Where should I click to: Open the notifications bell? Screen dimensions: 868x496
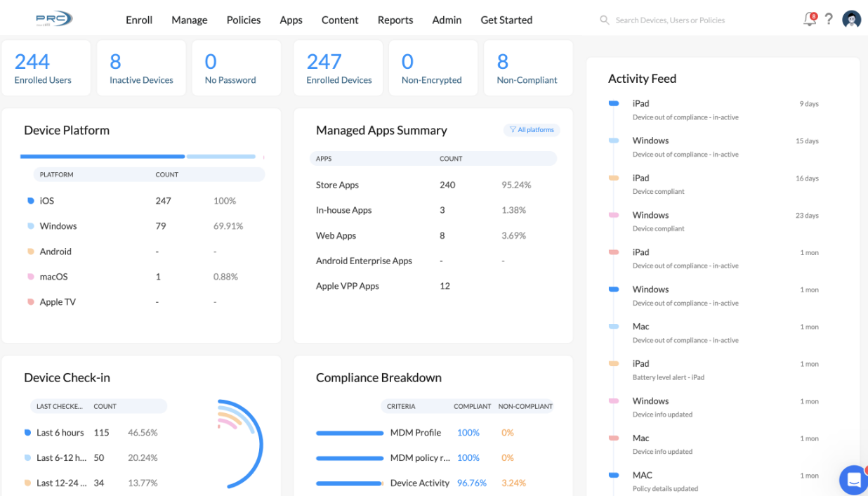[809, 19]
